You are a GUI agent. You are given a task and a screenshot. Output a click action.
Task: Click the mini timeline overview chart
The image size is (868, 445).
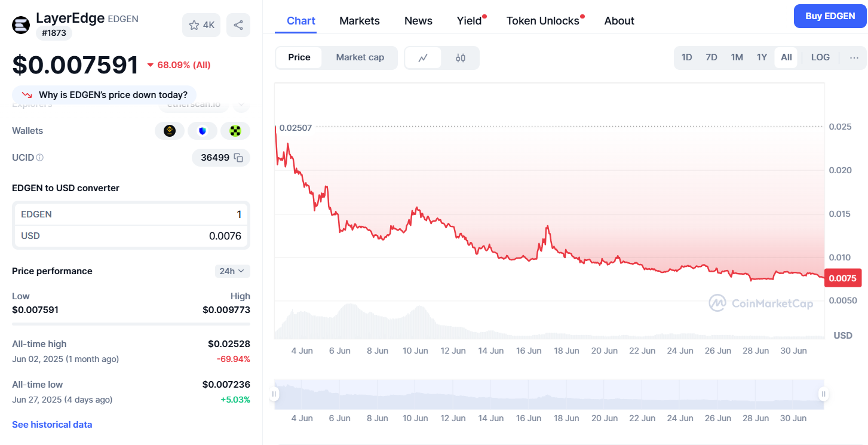click(549, 394)
